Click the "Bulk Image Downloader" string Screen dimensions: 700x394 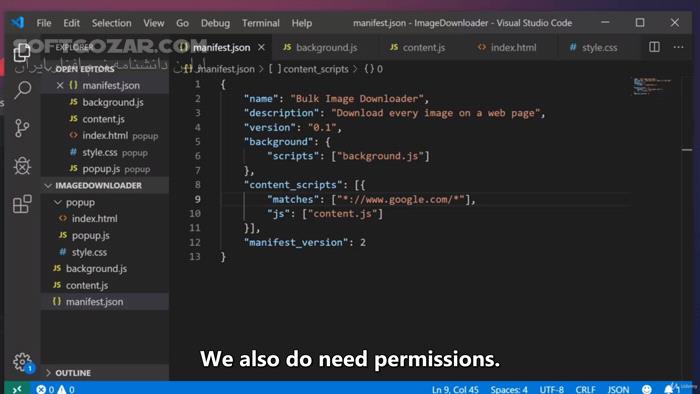click(357, 99)
